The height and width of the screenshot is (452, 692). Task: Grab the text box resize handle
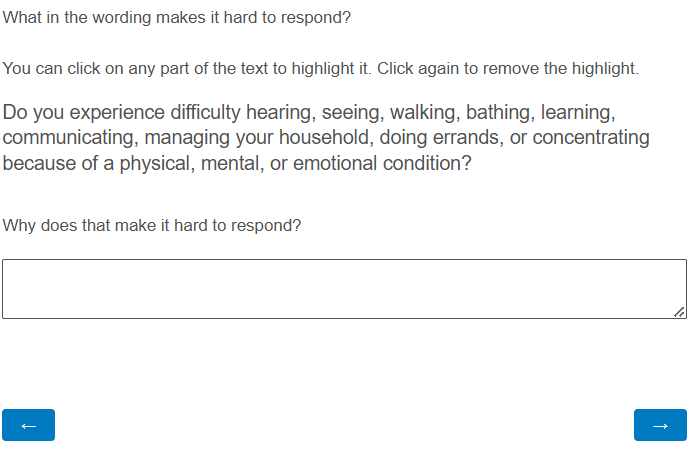coord(680,312)
